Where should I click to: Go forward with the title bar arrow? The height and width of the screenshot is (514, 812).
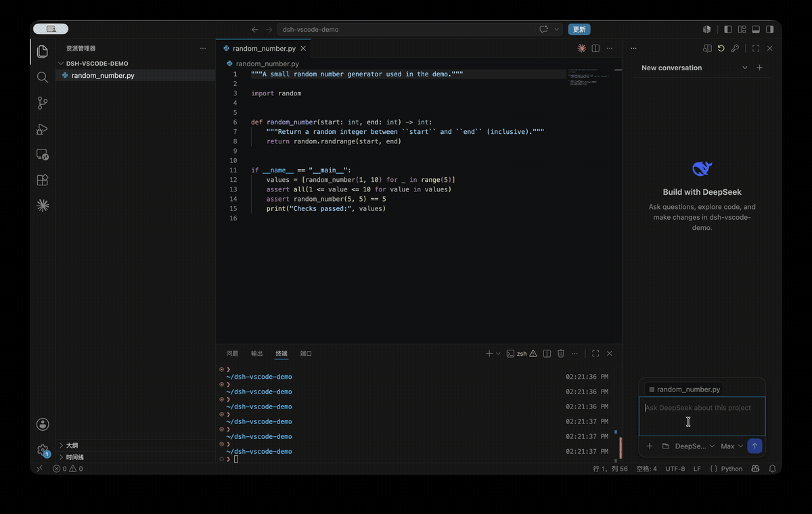tap(269, 30)
